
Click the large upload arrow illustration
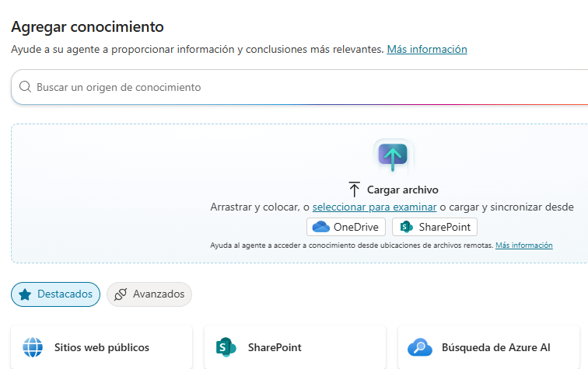(x=393, y=156)
